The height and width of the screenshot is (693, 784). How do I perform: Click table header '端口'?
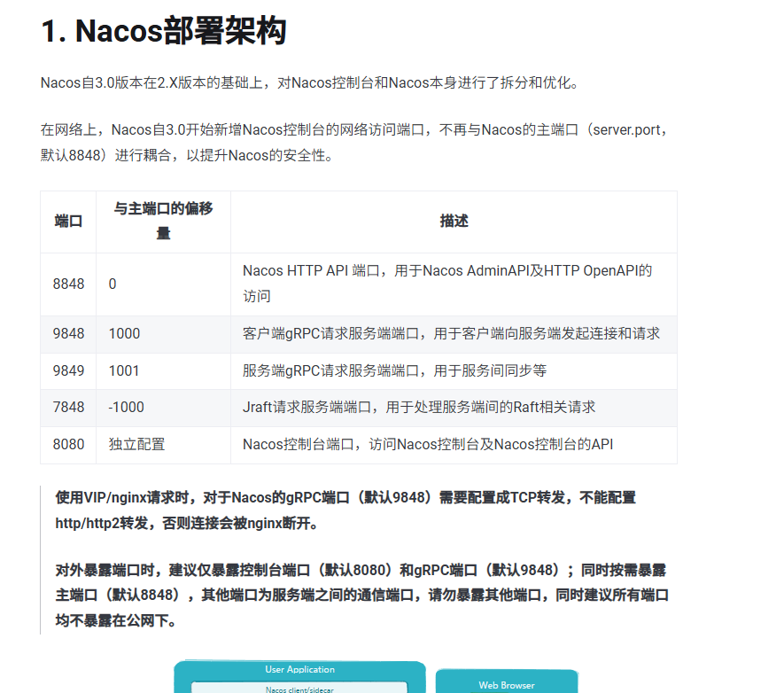point(68,222)
